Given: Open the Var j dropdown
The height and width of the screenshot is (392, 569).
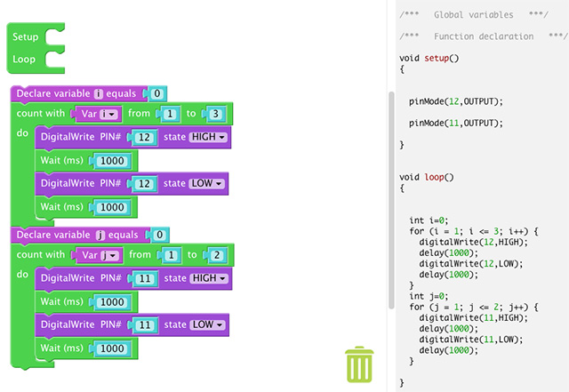Looking at the screenshot, I should point(100,256).
